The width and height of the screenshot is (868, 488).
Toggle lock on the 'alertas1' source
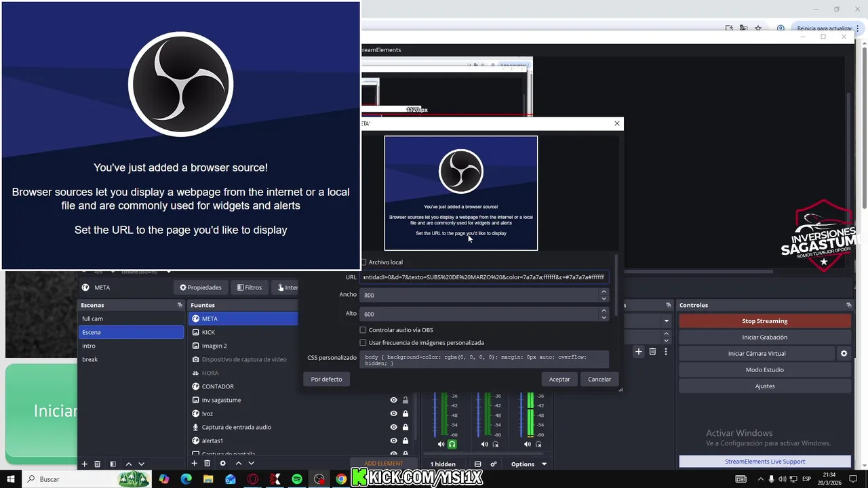pyautogui.click(x=406, y=441)
